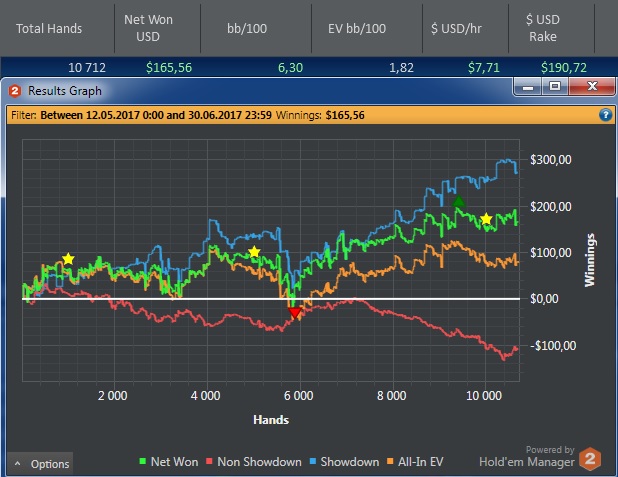Click the green upward triangle marker
618x477 pixels.
click(x=459, y=201)
